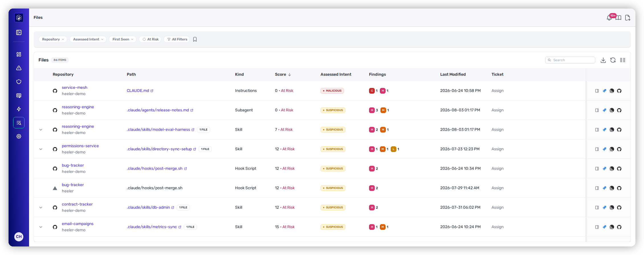Open the service-mesh repository link
Viewport: 644px width, 255px height.
coord(75,87)
